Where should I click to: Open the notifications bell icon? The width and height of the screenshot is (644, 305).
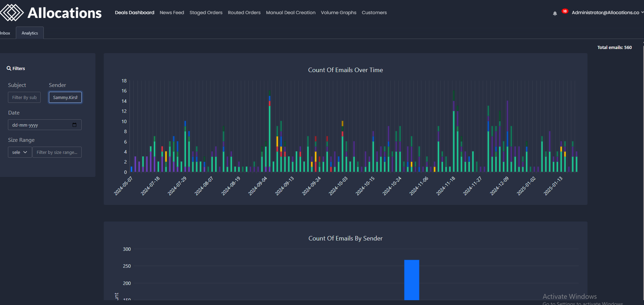555,13
